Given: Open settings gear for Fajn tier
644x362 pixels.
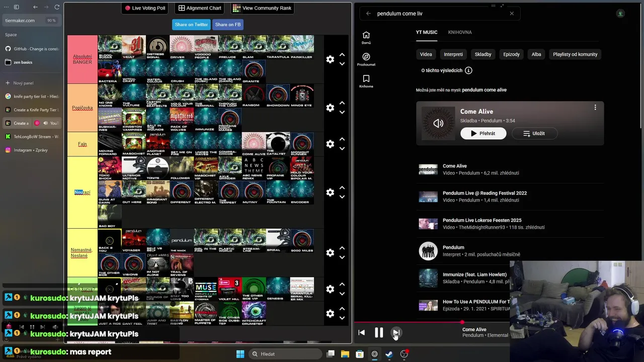Looking at the screenshot, I should point(330,144).
